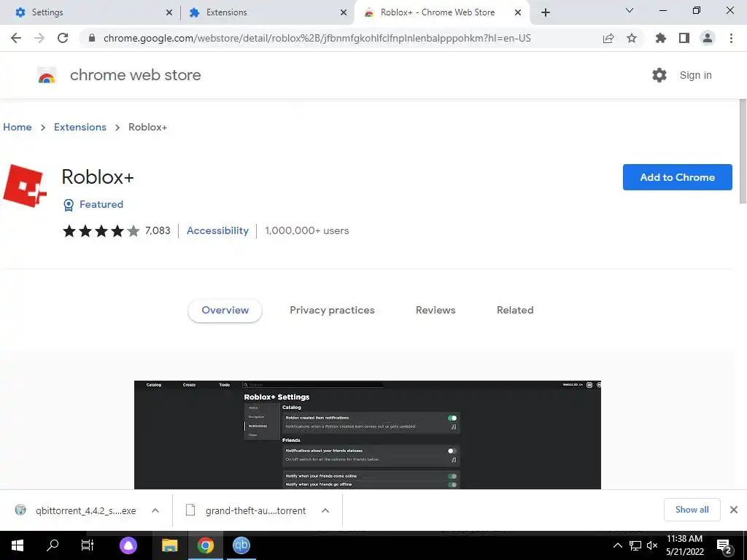Viewport: 747px width, 560px height.
Task: Toggle the side panel icon
Action: [x=684, y=38]
